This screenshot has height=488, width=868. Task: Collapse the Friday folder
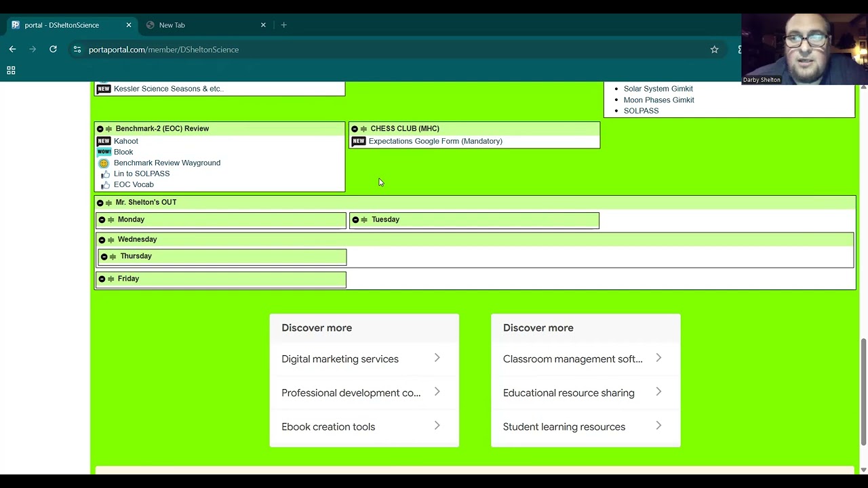pyautogui.click(x=102, y=279)
